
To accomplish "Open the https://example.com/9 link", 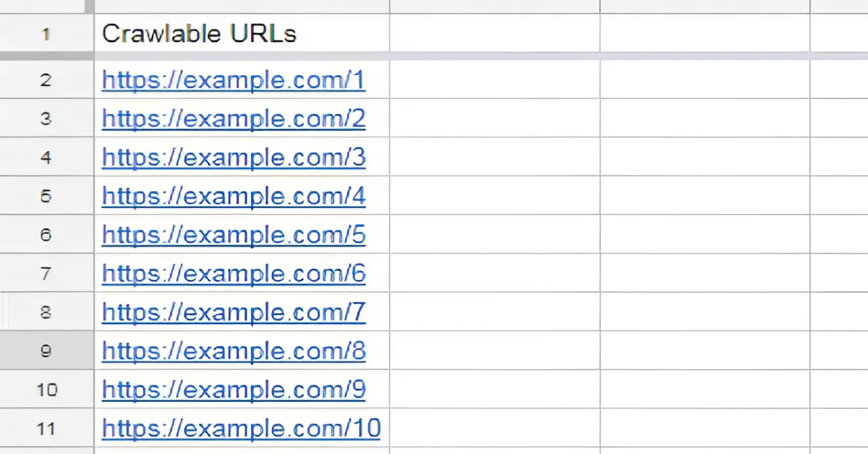I will (x=234, y=390).
